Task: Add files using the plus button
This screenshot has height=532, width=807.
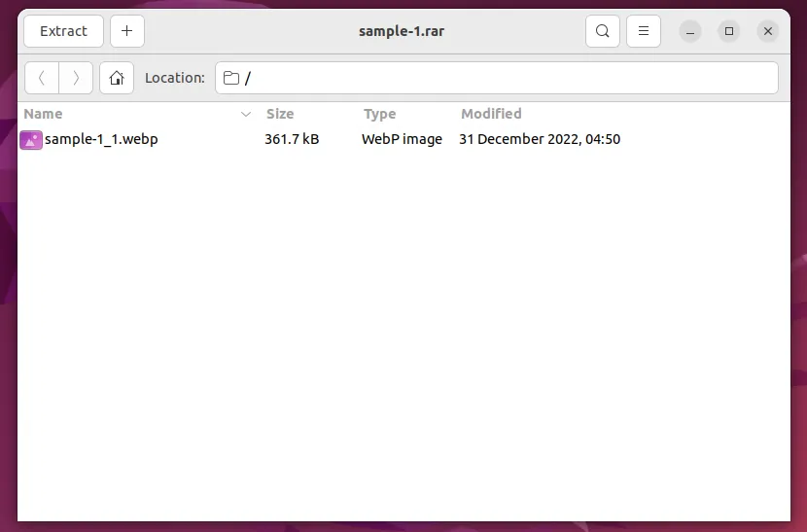Action: point(127,31)
